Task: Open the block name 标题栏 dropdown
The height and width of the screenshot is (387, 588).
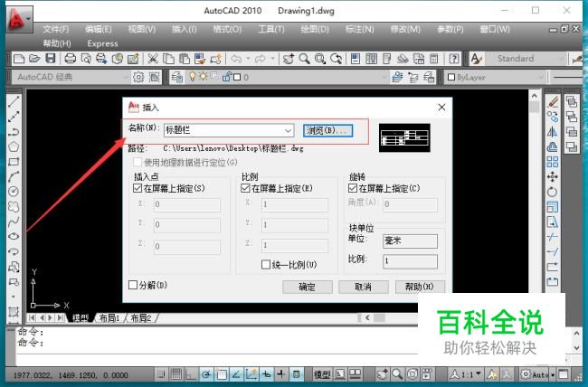Action: [x=288, y=130]
